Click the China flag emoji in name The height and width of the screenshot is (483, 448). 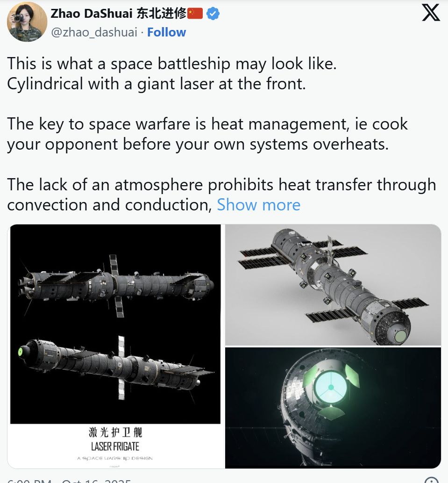point(195,14)
